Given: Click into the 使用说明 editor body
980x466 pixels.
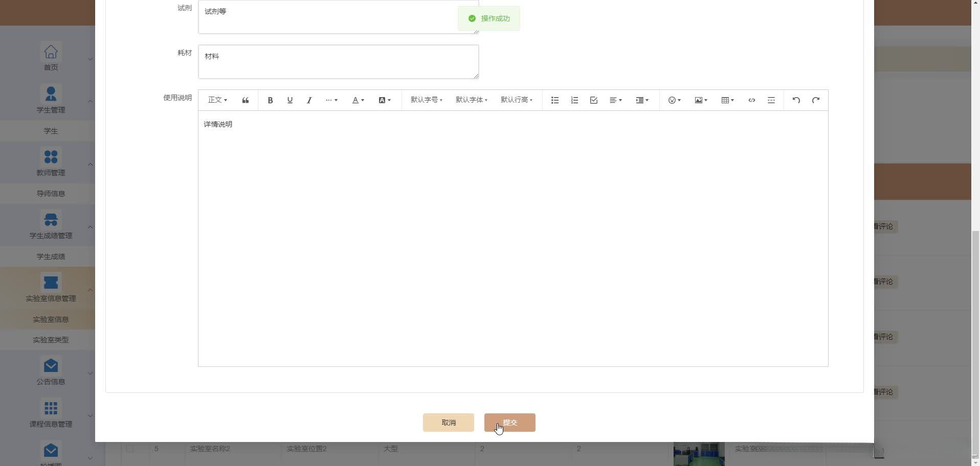Looking at the screenshot, I should tap(513, 239).
